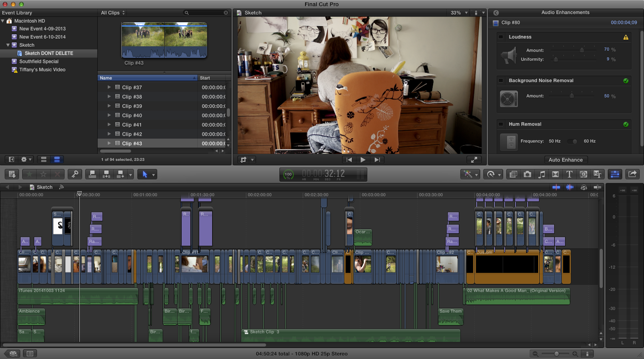
Task: Enable Background Noise Removal checkbox
Action: (x=501, y=81)
